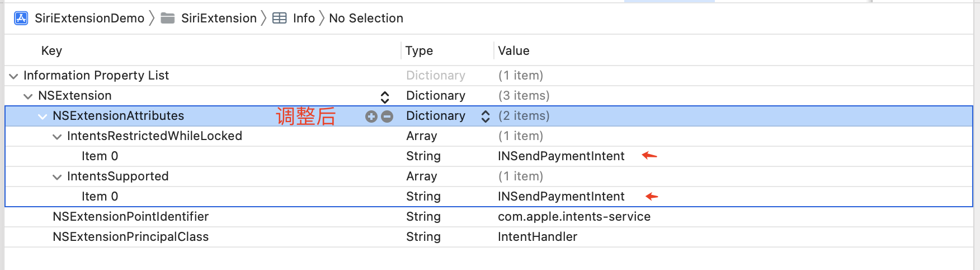Screen dimensions: 980x270
Task: Change NSExtensionAttributes type via Dictionary stepper
Action: (x=486, y=116)
